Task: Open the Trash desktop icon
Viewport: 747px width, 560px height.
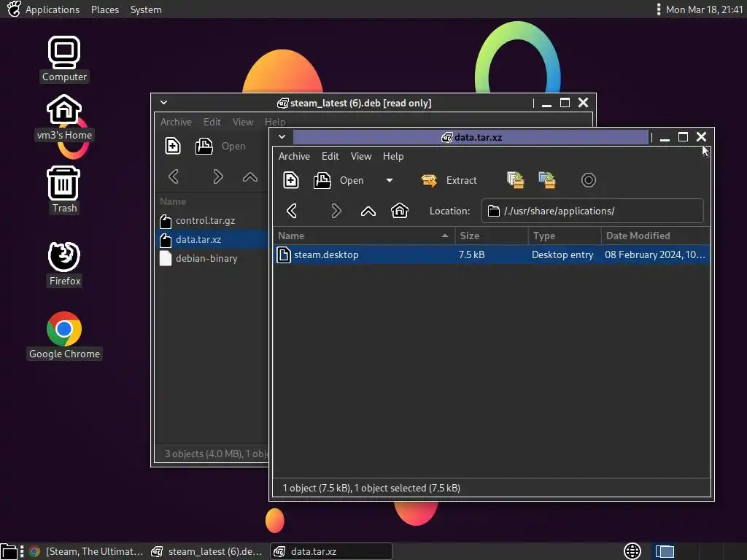Action: click(x=64, y=190)
